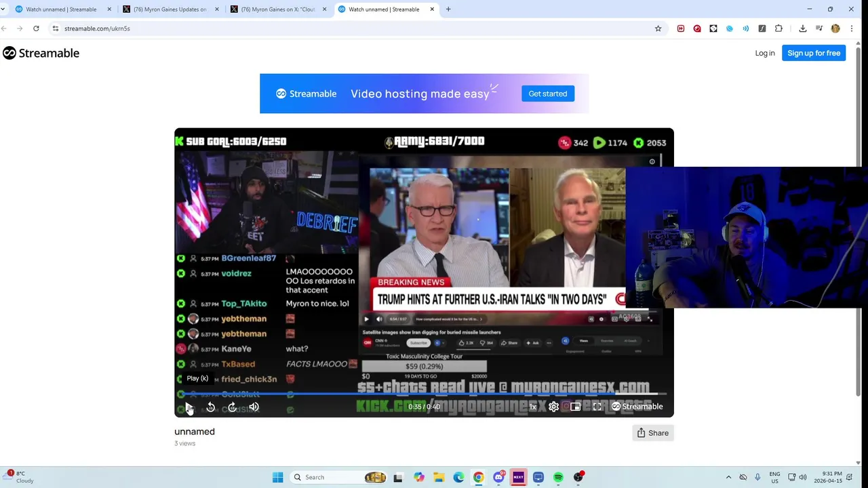Open the media controls icon
The image size is (868, 488).
(819, 28)
